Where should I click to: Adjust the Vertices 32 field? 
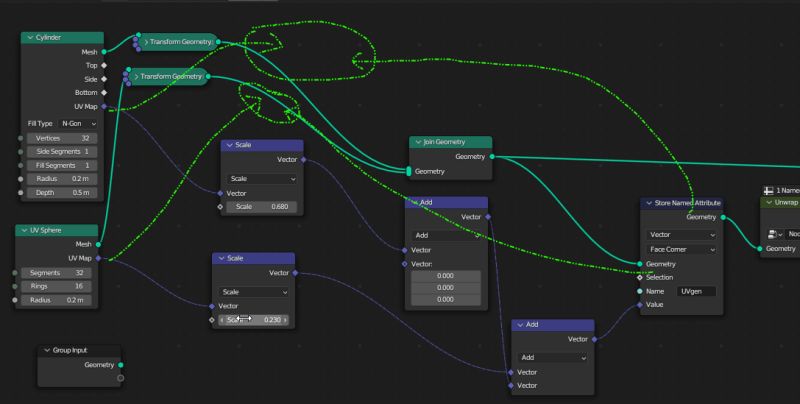point(62,138)
